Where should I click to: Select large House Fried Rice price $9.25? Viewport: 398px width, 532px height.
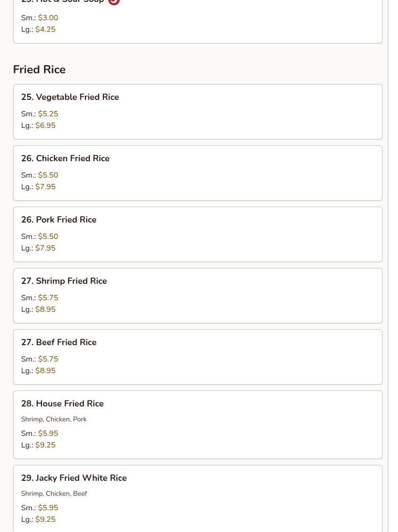[x=45, y=445]
